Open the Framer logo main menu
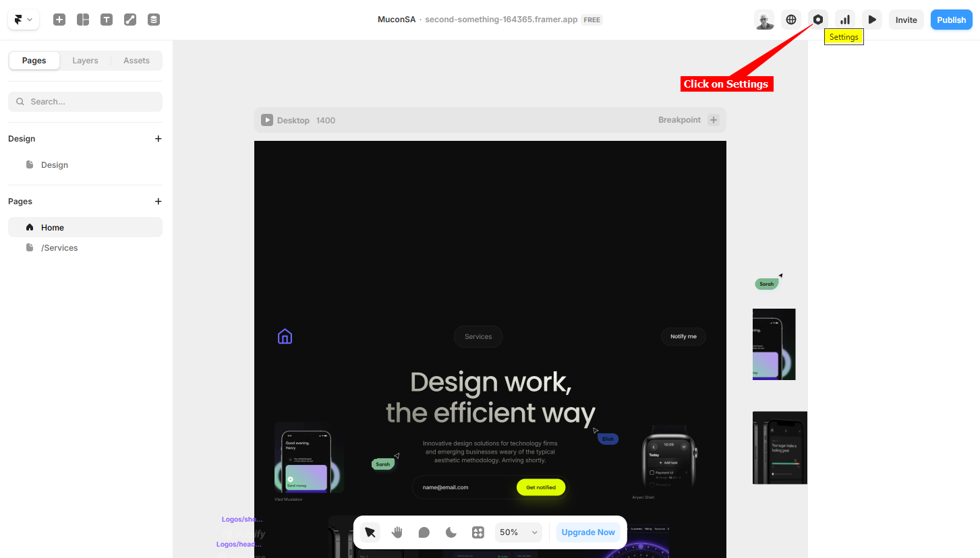Viewport: 980px width, 558px height. (x=24, y=20)
